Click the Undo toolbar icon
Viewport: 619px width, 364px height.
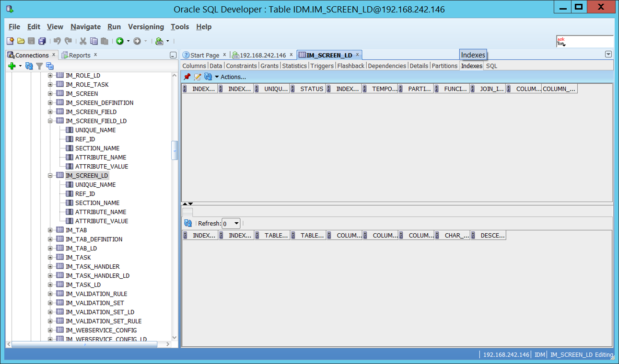(x=57, y=41)
